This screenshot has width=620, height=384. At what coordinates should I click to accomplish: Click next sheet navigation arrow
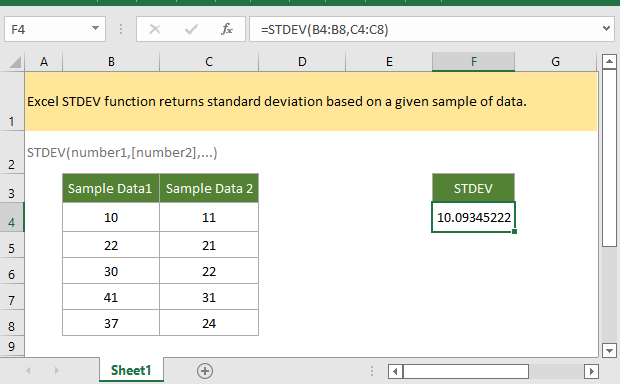click(x=57, y=371)
